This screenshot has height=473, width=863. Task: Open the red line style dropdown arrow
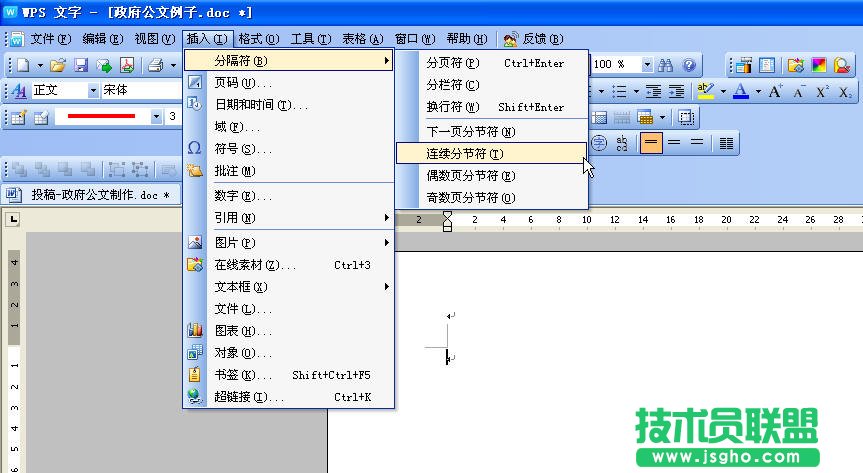pos(156,117)
